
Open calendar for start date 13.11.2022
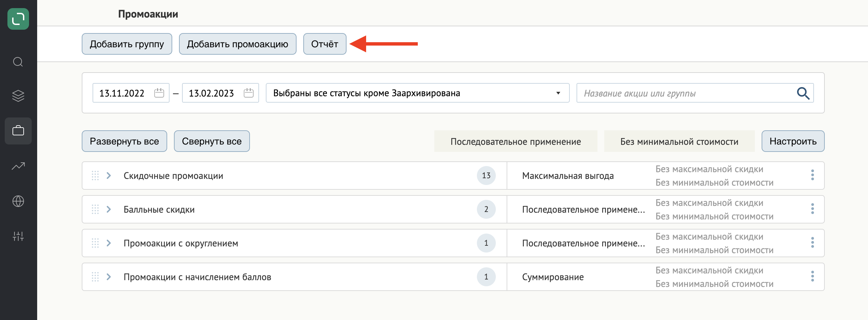click(x=159, y=93)
